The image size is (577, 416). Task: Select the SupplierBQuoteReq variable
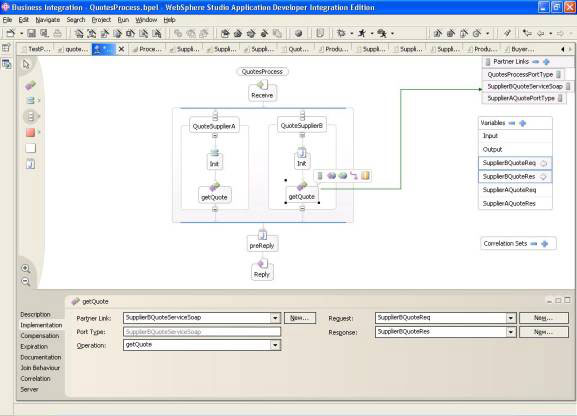515,163
